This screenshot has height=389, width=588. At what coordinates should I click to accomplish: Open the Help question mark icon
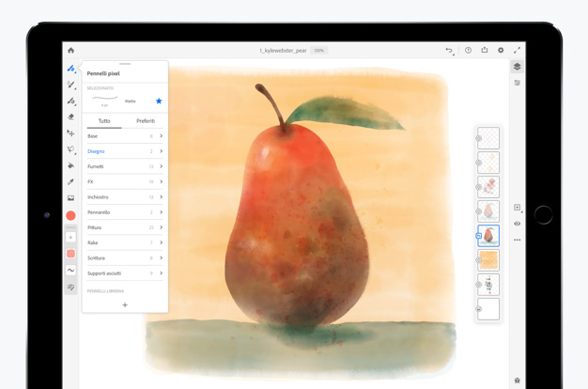pyautogui.click(x=468, y=50)
